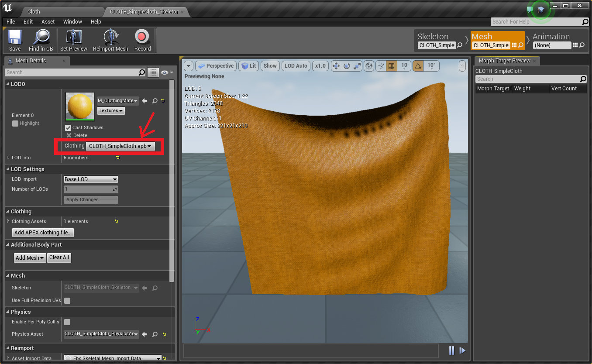
Task: Open the property matrix grid icon in Mesh Details
Action: click(x=153, y=72)
